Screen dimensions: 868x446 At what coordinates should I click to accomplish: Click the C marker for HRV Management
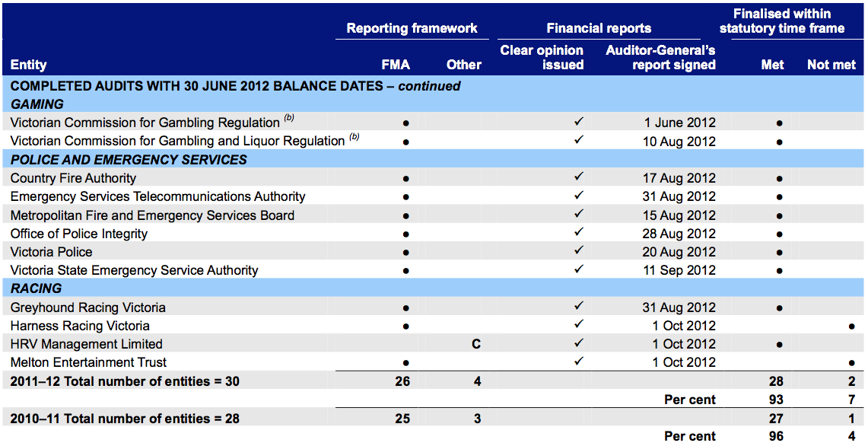[476, 344]
